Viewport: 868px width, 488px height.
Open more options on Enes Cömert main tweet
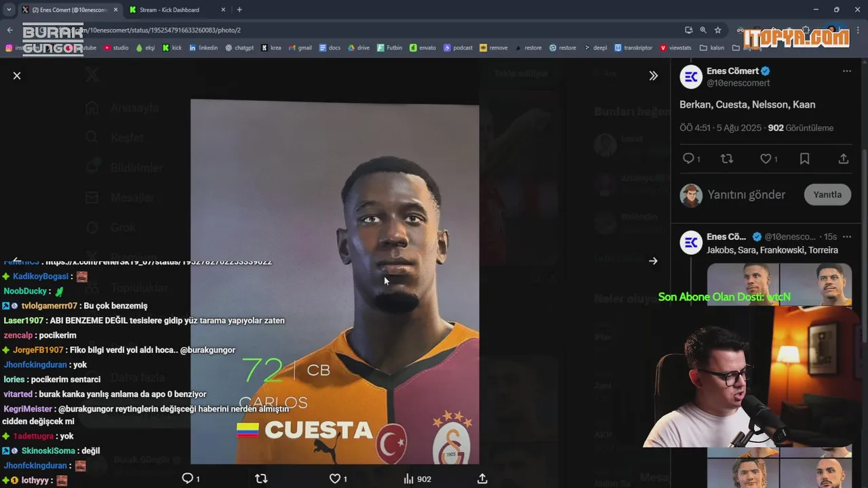pyautogui.click(x=846, y=71)
